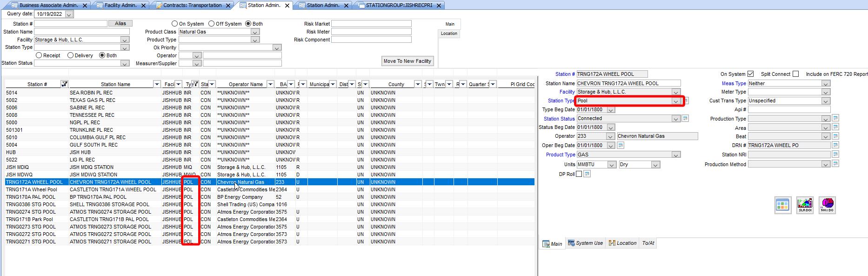Screen dimensions: 868x276
Task: Click history icon beside Oper Beg Date
Action: pos(621,145)
